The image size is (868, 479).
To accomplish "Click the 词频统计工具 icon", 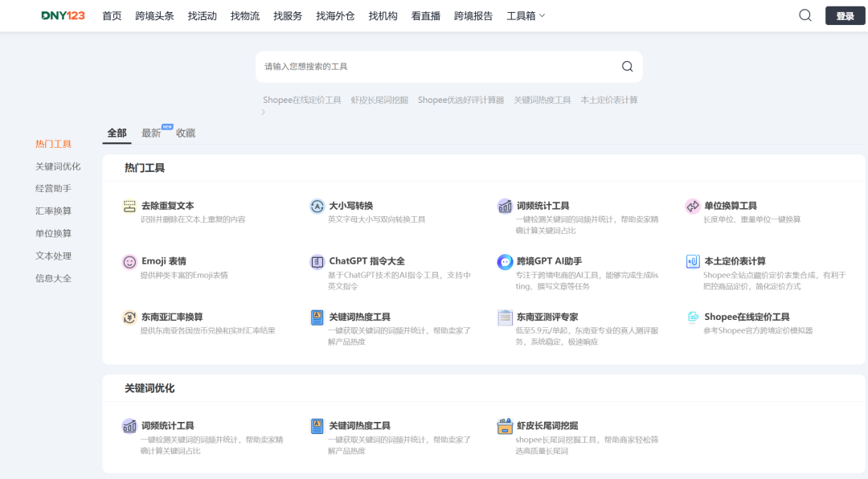I will pos(505,206).
